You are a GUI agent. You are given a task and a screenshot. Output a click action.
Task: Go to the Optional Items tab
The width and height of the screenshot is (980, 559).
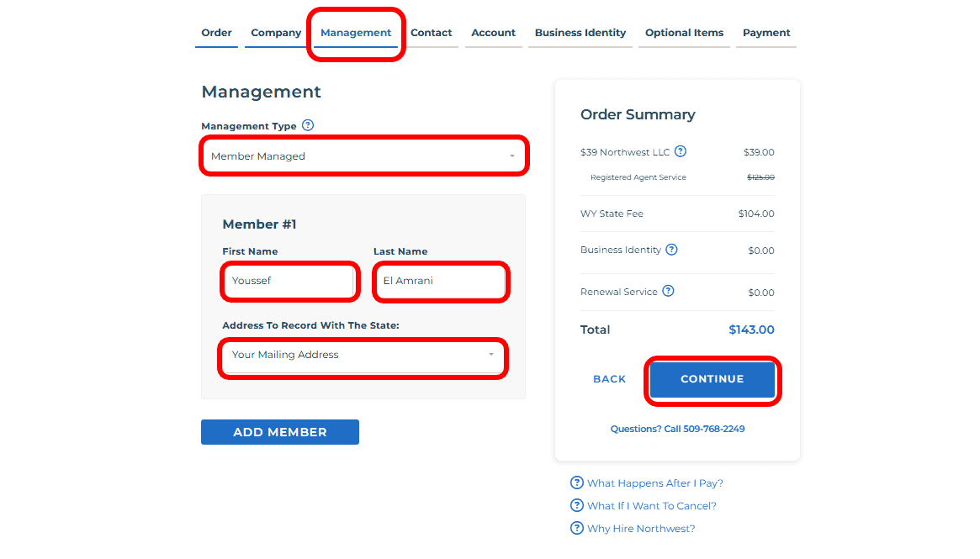pyautogui.click(x=684, y=33)
